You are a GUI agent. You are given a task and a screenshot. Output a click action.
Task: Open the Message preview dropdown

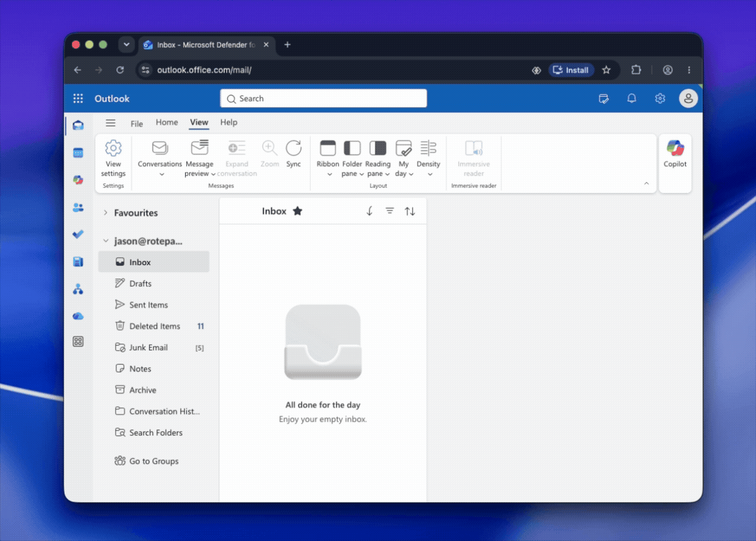point(200,158)
